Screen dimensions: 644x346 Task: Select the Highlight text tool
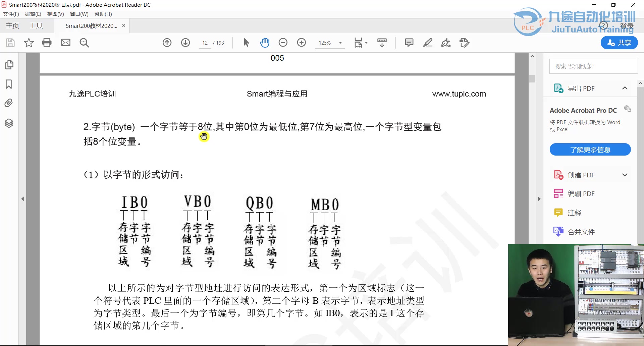coord(428,43)
